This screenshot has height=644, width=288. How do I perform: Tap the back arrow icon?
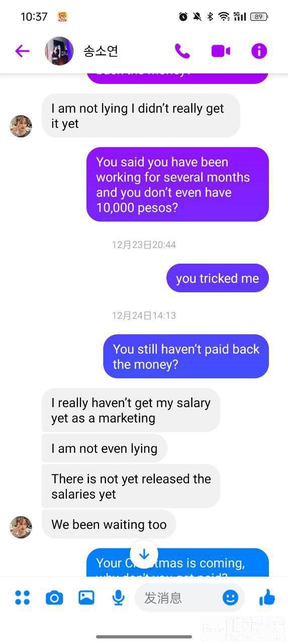tap(22, 51)
